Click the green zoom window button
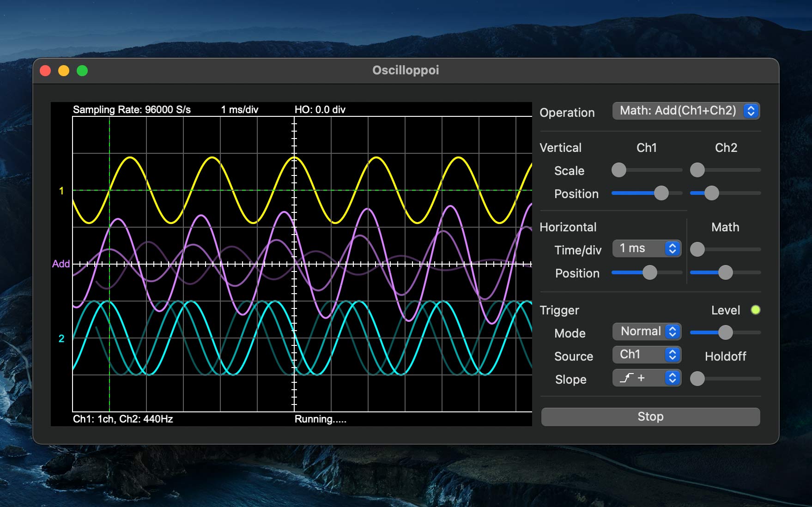812x507 pixels. [82, 71]
